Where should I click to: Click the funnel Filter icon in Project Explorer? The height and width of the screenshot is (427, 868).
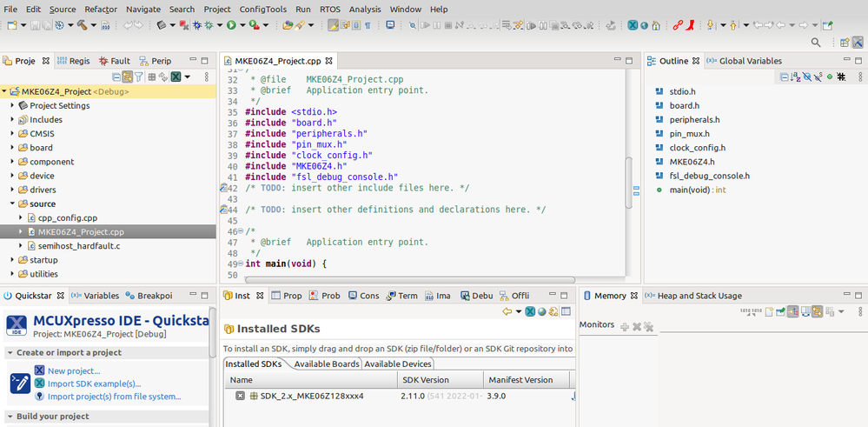pyautogui.click(x=138, y=77)
